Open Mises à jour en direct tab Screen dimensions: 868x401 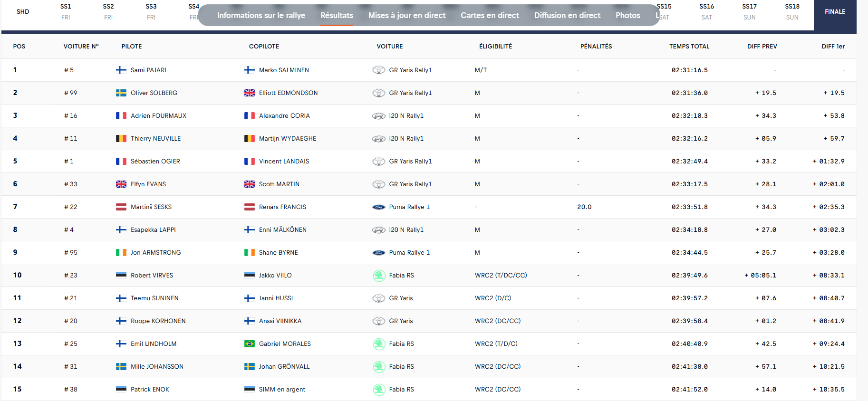click(x=407, y=15)
